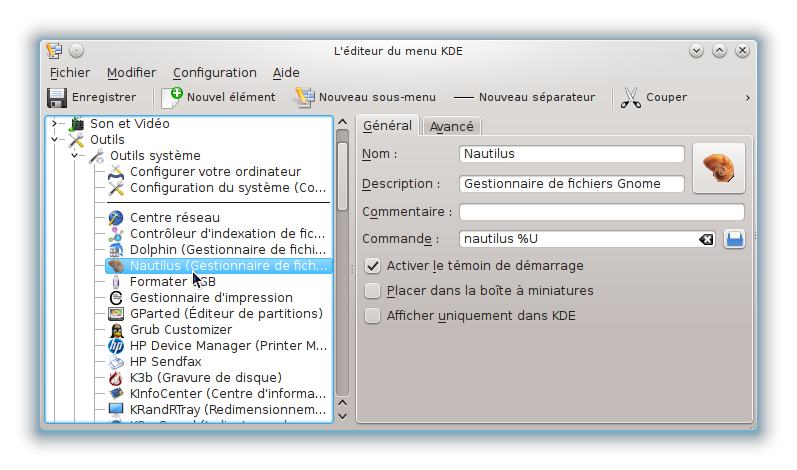Click the Enregistrer floppy disk icon
Image resolution: width=797 pixels, height=470 pixels.
tap(57, 98)
